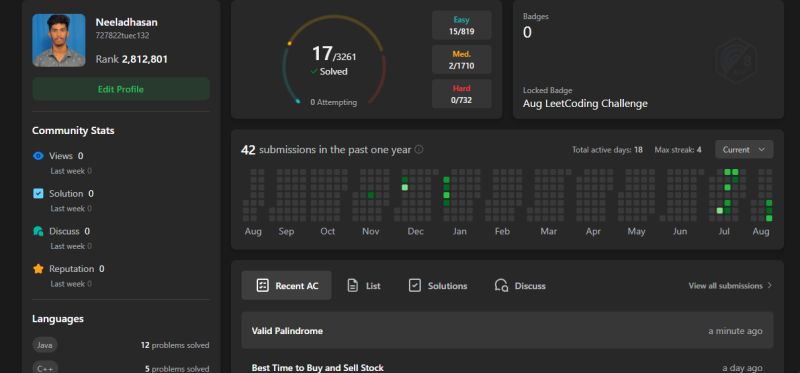The image size is (800, 373).
Task: Click the username Neeladhasan
Action: [127, 22]
